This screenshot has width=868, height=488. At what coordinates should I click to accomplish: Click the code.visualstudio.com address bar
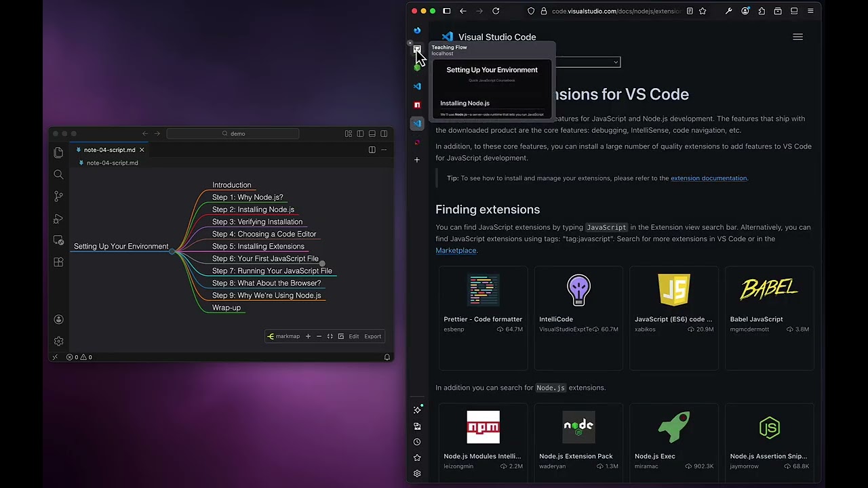616,11
